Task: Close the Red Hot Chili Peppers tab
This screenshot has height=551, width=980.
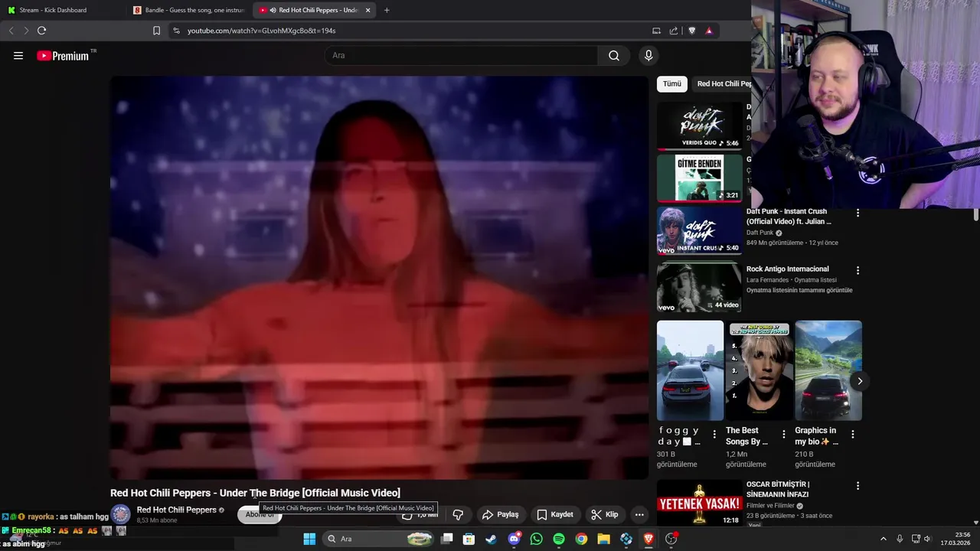Action: pos(368,10)
